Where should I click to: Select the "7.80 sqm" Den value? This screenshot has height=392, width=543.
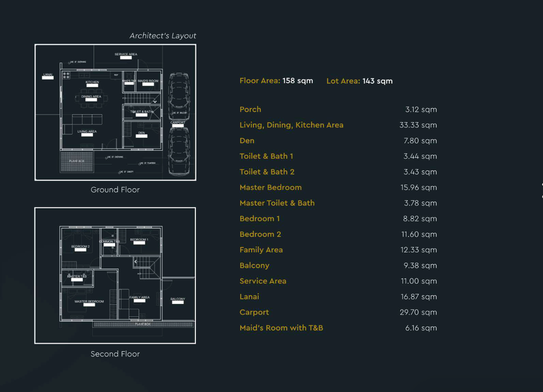tap(421, 141)
